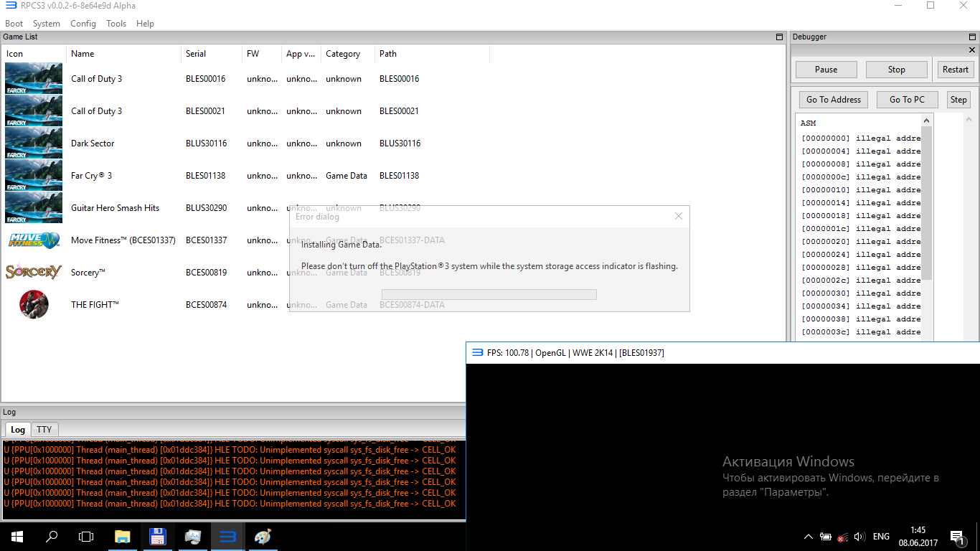Screen dimensions: 980x551
Task: Click the Sorcery game icon
Action: [34, 272]
